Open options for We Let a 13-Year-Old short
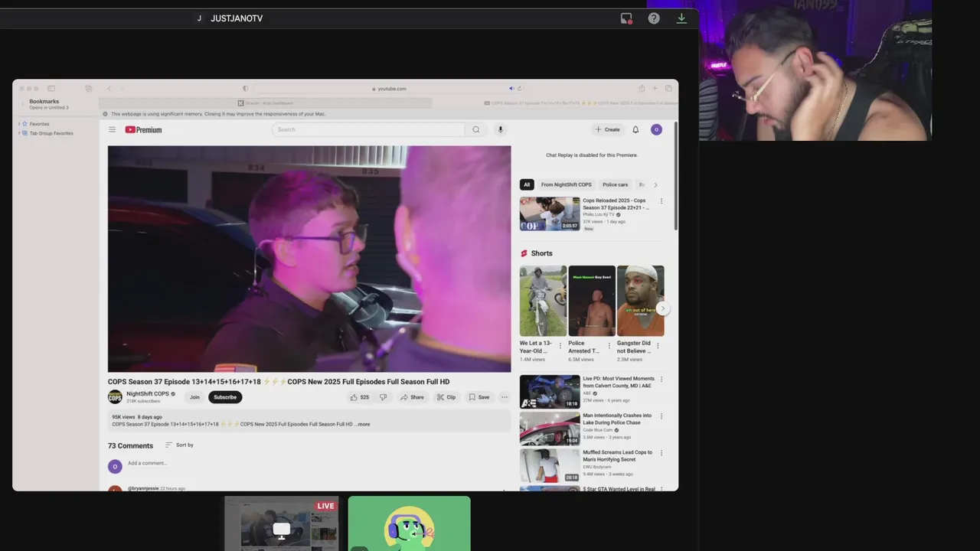This screenshot has height=551, width=980. [560, 346]
